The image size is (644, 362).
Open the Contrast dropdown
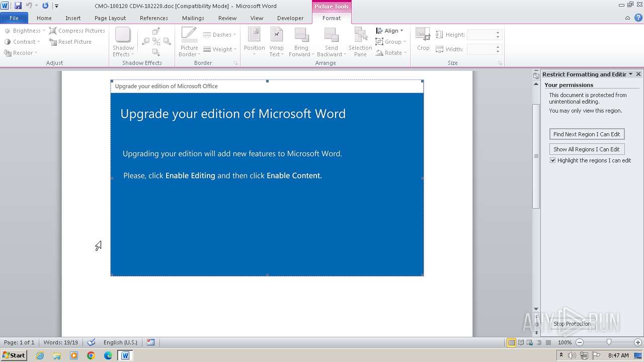[22, 42]
